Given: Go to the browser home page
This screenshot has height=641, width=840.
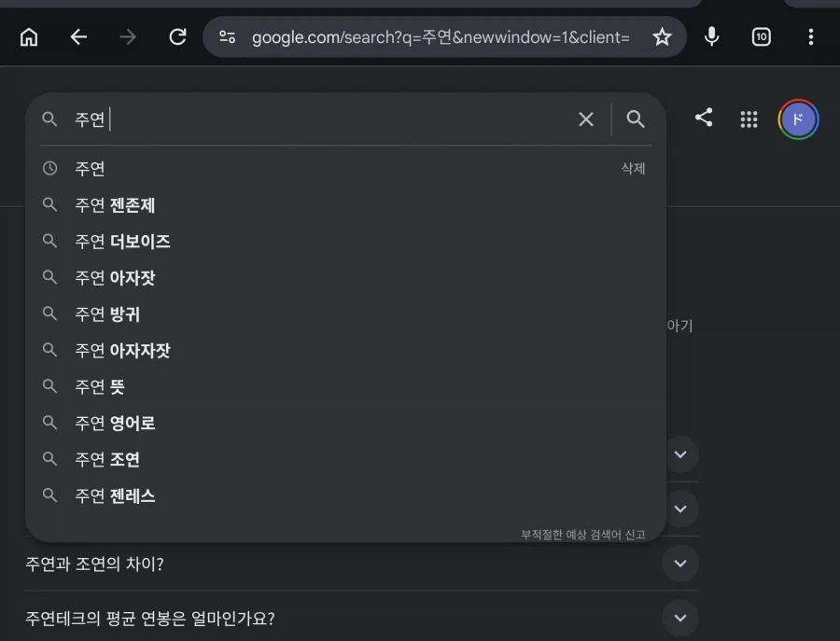Looking at the screenshot, I should pos(29,37).
